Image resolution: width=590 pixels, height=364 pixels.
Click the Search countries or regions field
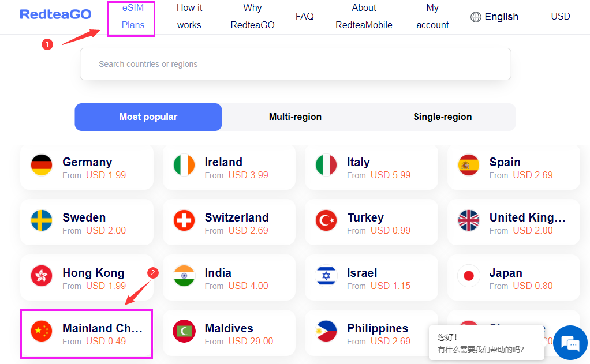[x=295, y=64]
